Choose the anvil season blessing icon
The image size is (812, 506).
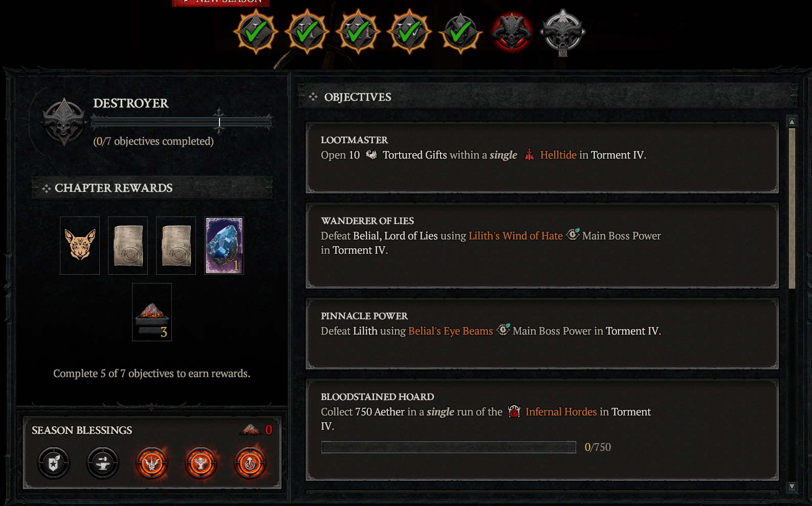[103, 463]
